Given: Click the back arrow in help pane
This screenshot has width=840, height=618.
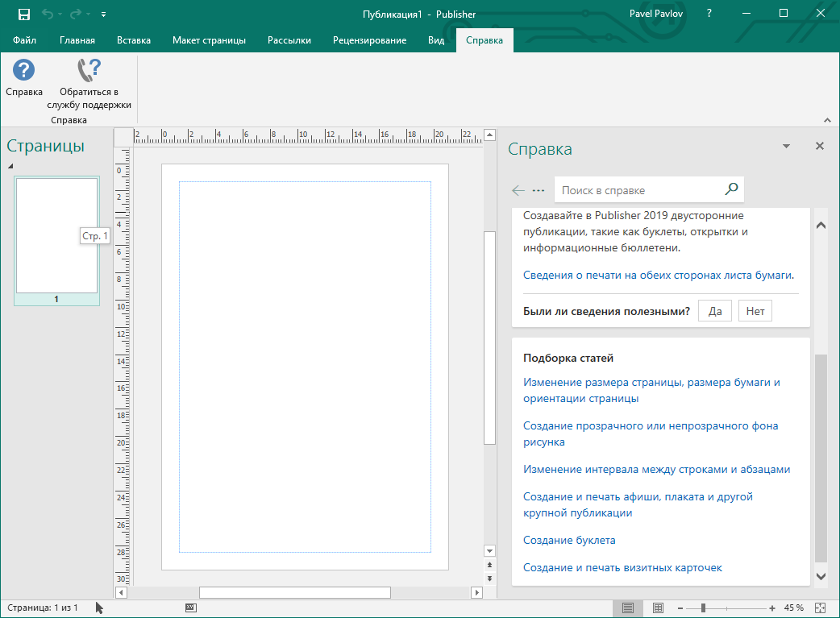Looking at the screenshot, I should tap(518, 190).
